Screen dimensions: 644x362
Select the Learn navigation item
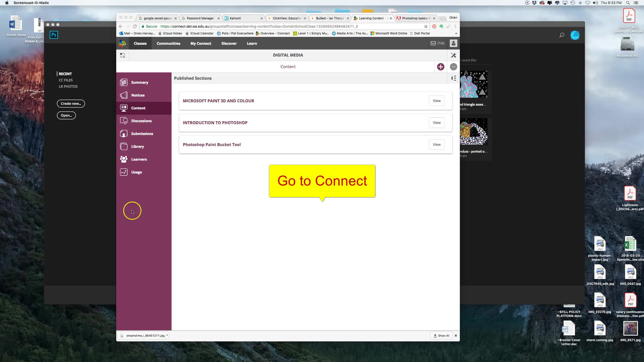252,43
